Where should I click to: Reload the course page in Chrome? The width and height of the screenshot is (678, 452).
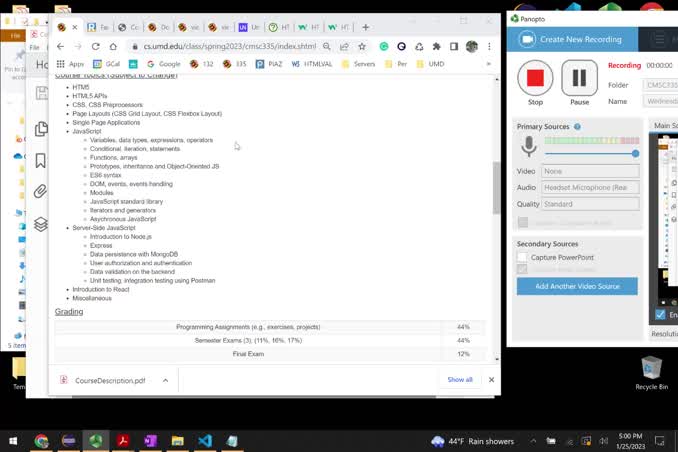coord(96,46)
